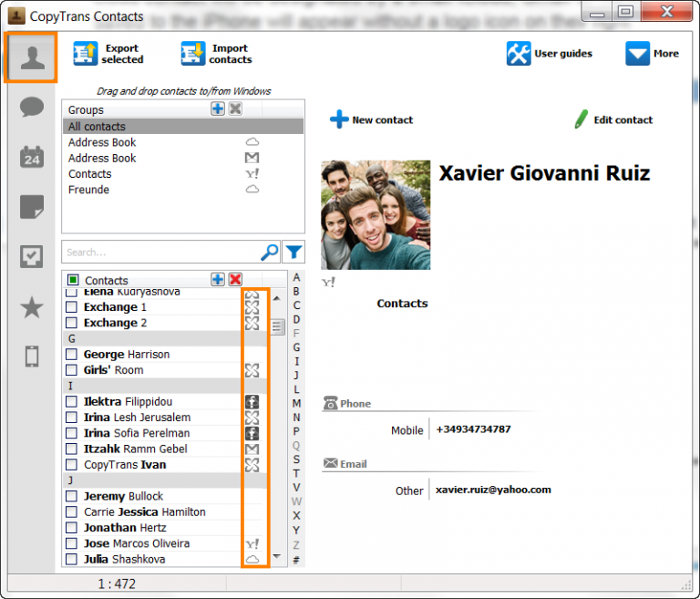
Task: Check the box next to Jeremy Bullock
Action: (72, 496)
